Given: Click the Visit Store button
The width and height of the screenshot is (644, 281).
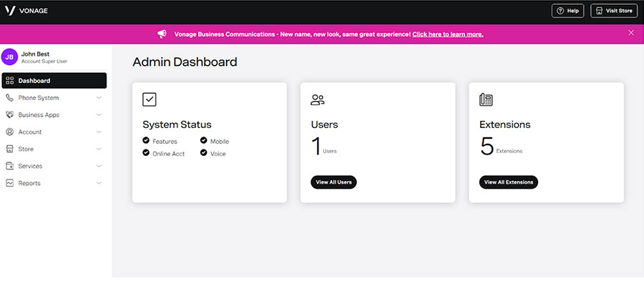Looking at the screenshot, I should coord(614,11).
